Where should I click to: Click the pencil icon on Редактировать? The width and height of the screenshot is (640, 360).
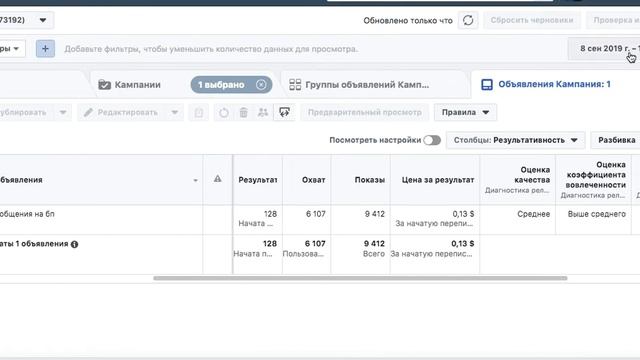tap(88, 112)
